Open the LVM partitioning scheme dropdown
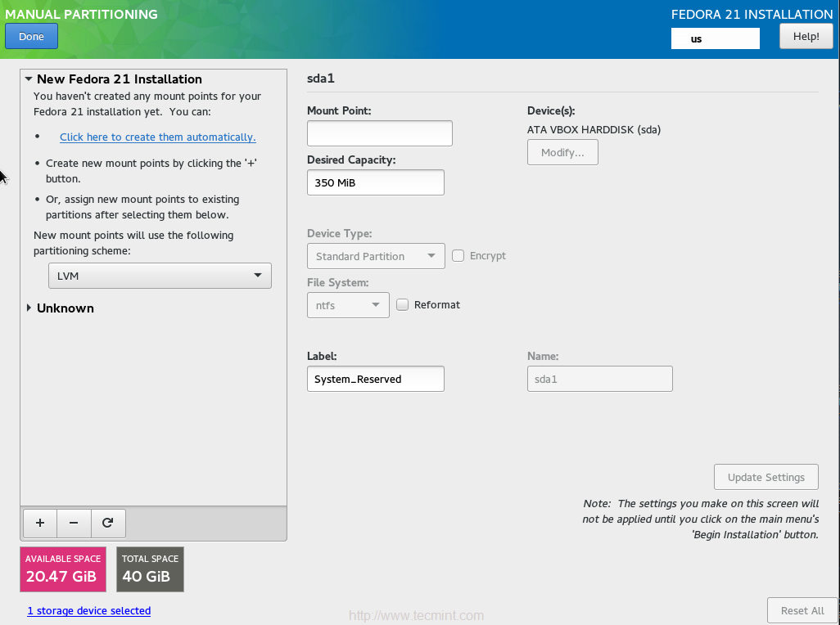Viewport: 840px width, 625px height. click(160, 276)
